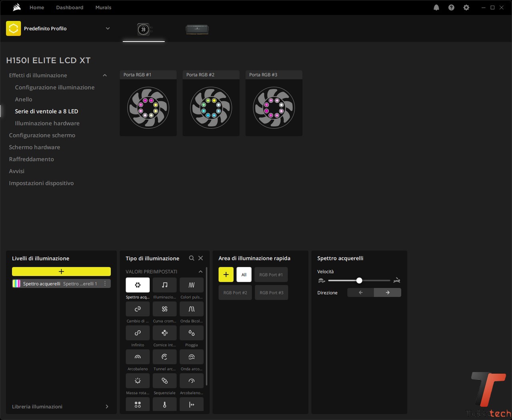Collapse the Valori preimpostati preset list

[x=200, y=271]
